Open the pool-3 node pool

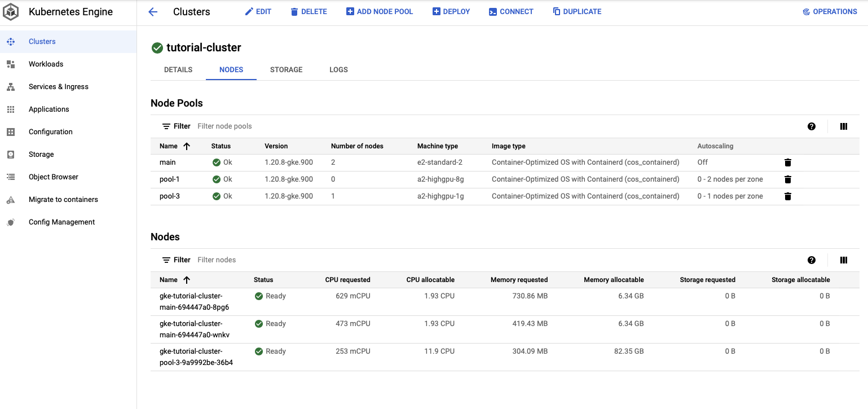click(170, 196)
